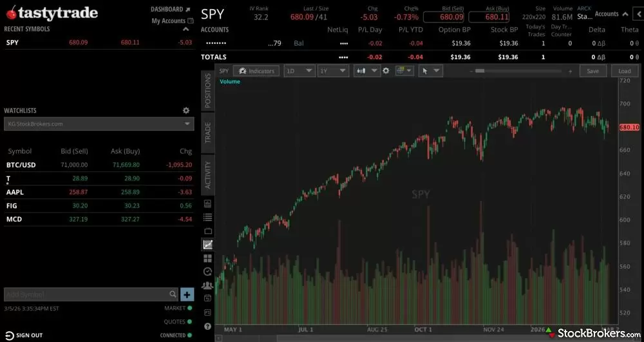Click the 680.10 current price marker

pyautogui.click(x=629, y=128)
